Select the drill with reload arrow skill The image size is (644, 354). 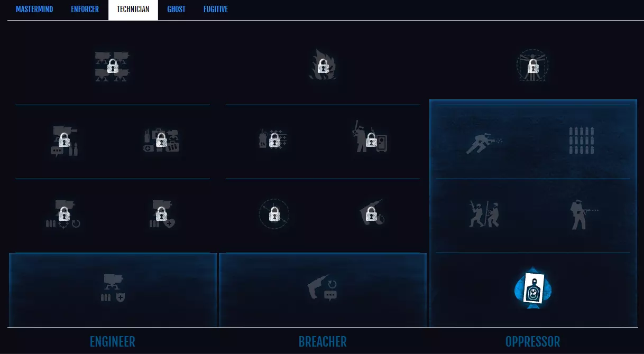(323, 289)
